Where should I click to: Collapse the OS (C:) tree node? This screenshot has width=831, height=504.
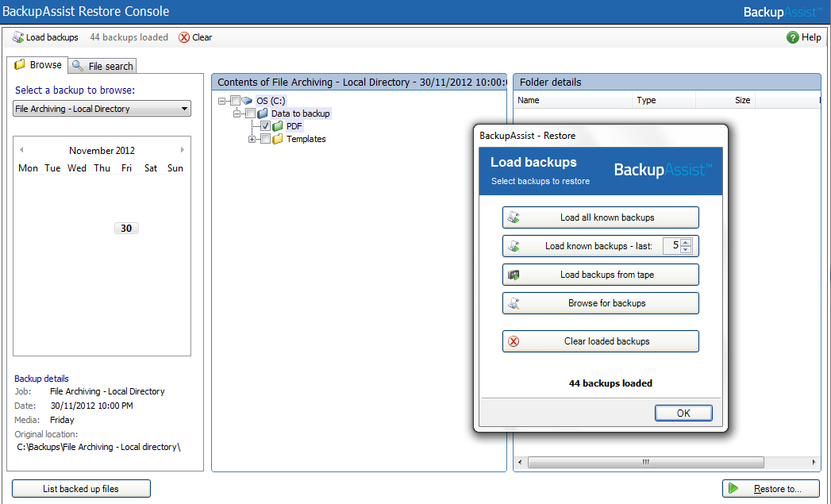pyautogui.click(x=221, y=101)
